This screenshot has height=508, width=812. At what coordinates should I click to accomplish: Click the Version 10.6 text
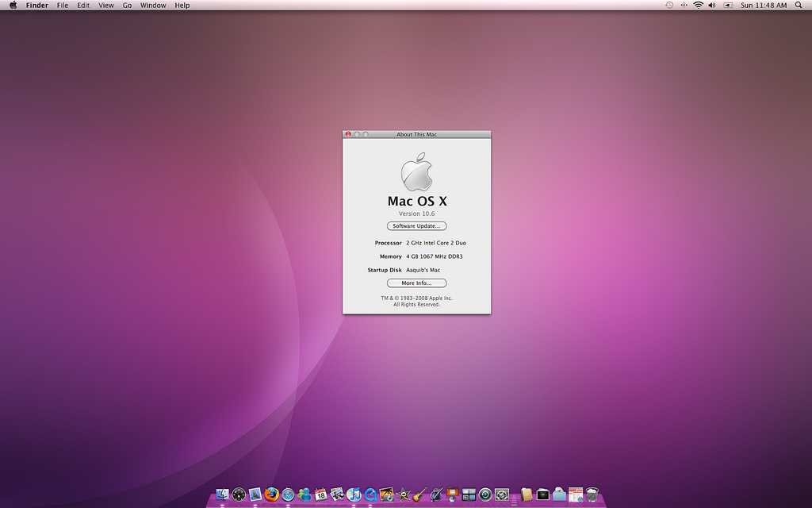pos(417,214)
